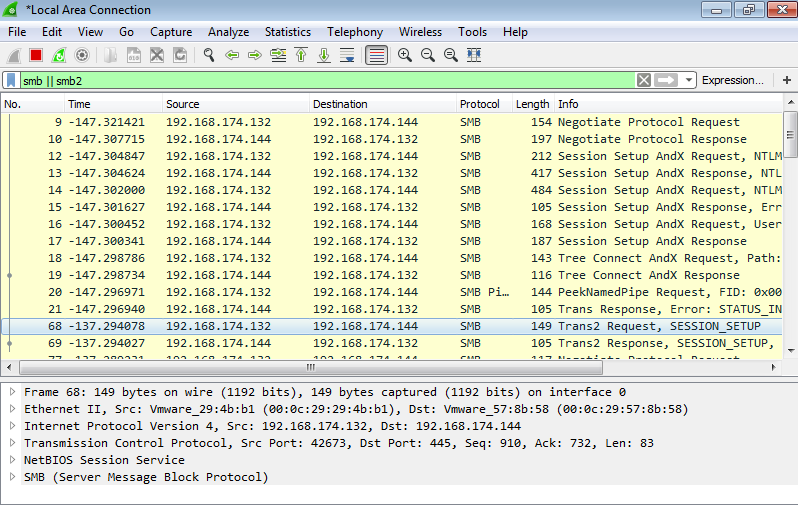The width and height of the screenshot is (798, 505).
Task: Clear the display filter with X button
Action: point(644,80)
